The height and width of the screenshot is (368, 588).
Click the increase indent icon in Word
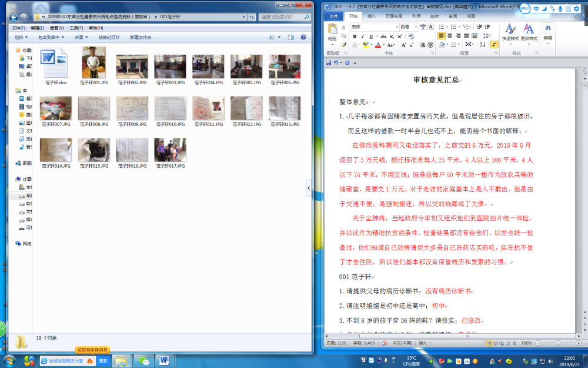click(x=487, y=27)
